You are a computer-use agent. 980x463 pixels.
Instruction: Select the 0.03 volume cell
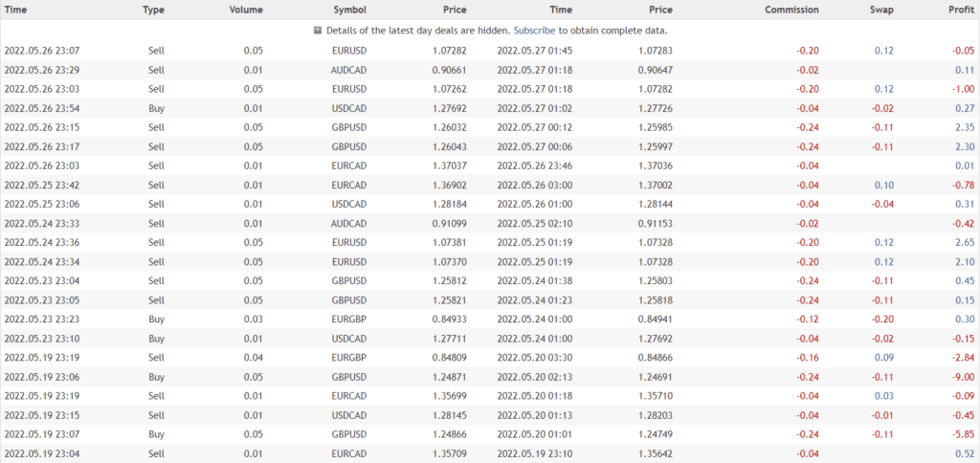pos(253,320)
